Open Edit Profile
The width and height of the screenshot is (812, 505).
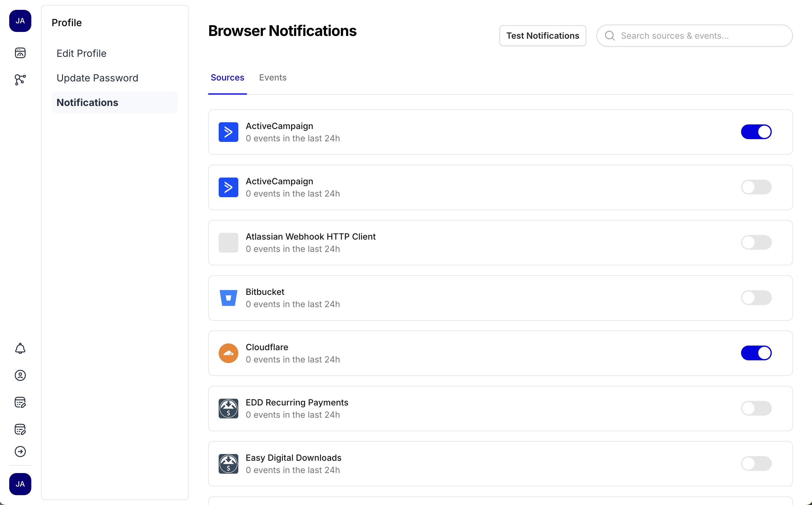coord(81,53)
